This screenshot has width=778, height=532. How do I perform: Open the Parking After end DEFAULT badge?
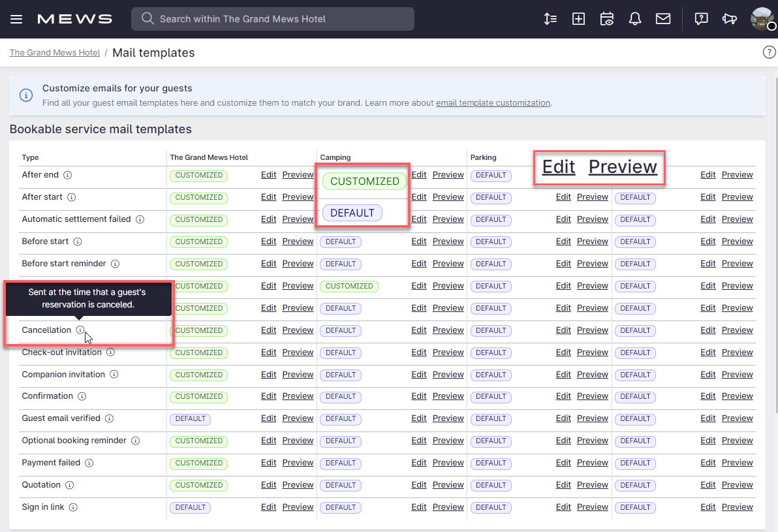pos(491,176)
